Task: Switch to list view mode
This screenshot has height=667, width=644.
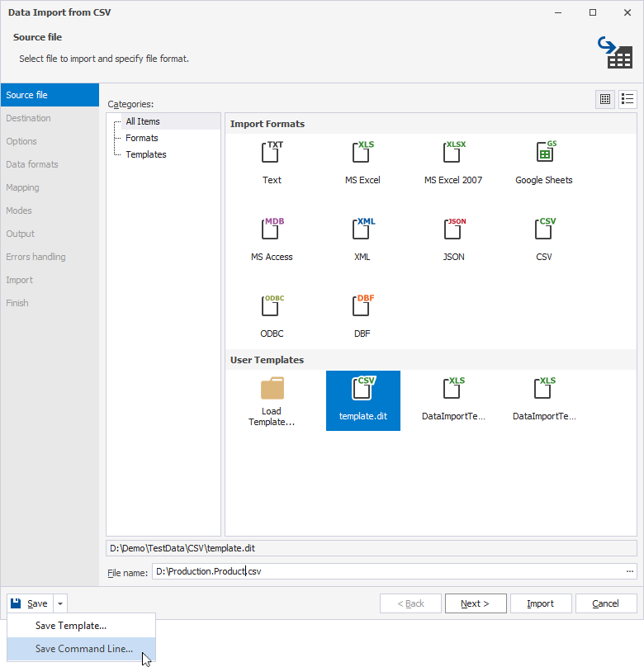Action: pyautogui.click(x=627, y=99)
